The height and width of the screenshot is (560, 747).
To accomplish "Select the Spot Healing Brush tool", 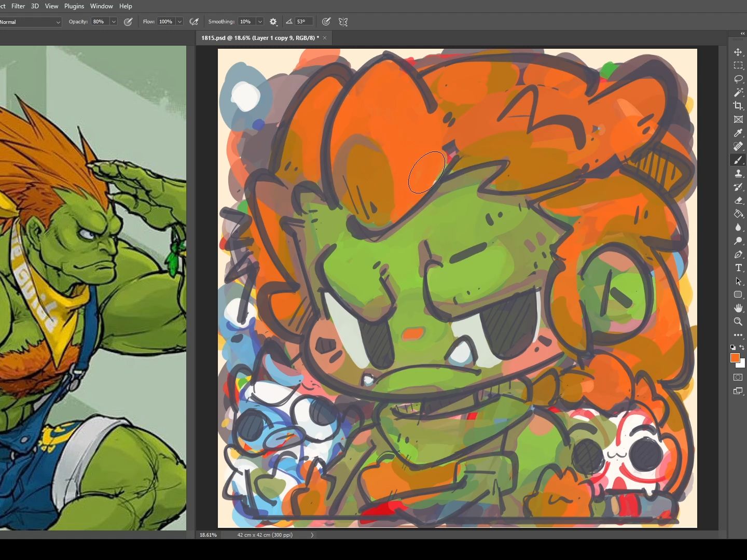I will pyautogui.click(x=738, y=146).
